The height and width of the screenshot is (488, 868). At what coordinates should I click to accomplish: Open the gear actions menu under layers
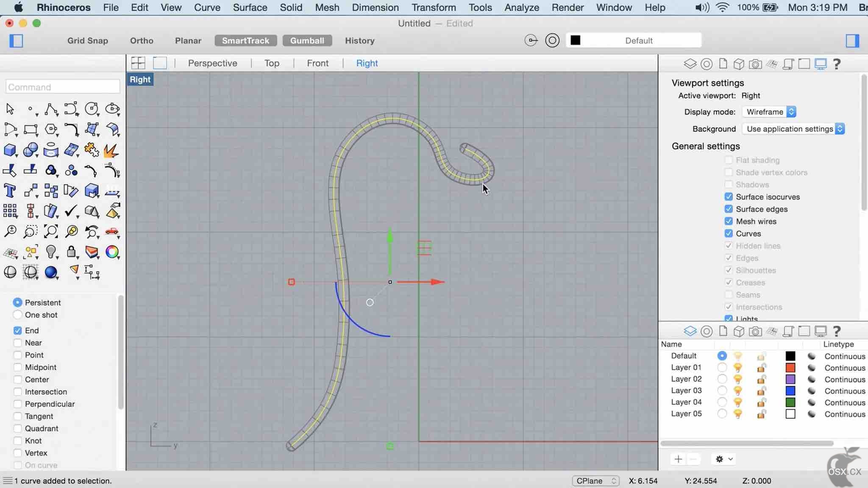point(724,459)
